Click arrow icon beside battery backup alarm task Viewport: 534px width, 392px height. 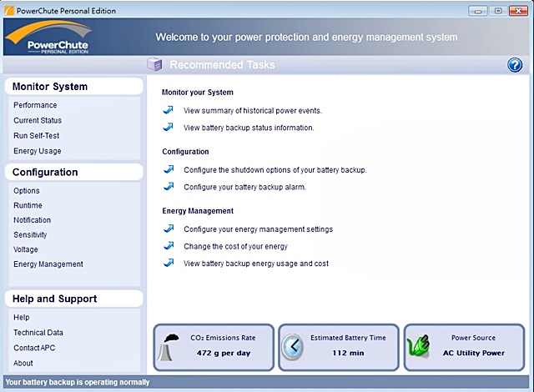[169, 186]
